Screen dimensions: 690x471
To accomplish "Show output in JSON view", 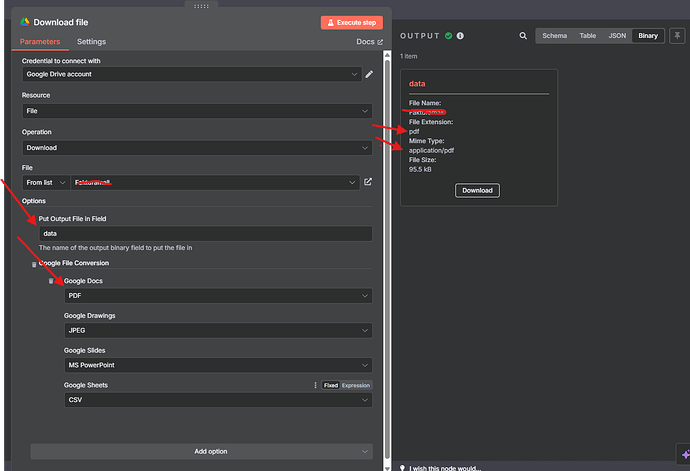I will click(617, 36).
